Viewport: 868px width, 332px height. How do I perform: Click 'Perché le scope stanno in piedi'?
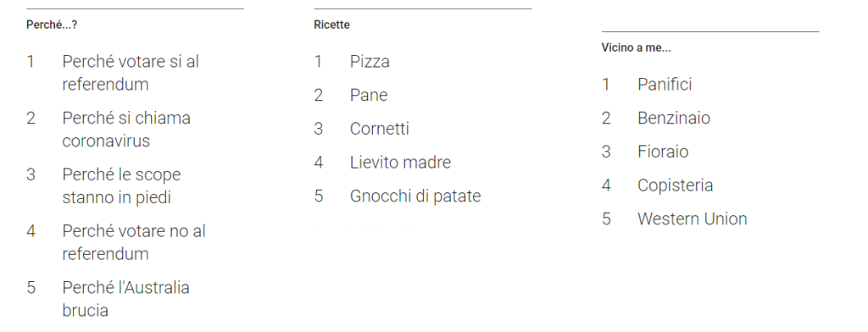pyautogui.click(x=122, y=185)
